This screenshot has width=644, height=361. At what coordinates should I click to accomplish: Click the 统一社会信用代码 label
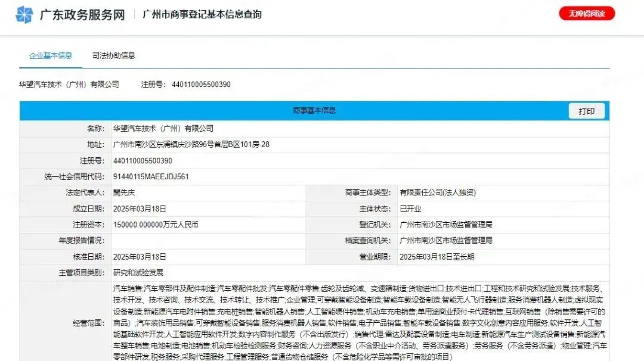point(75,177)
